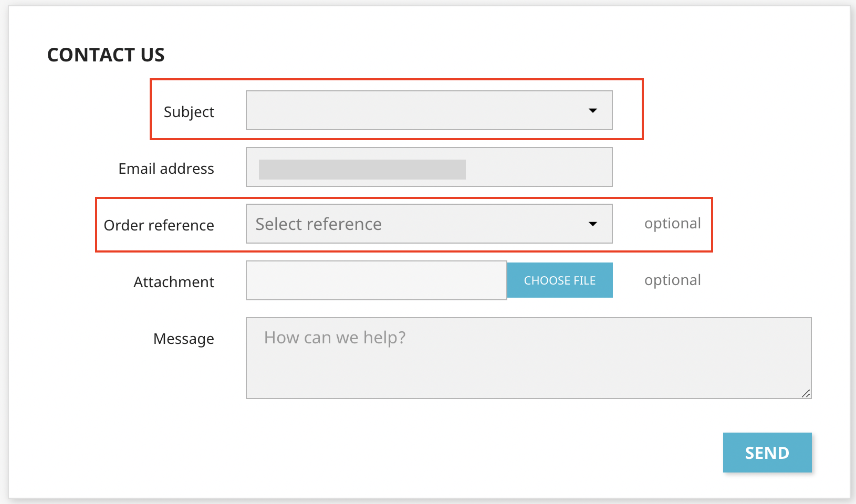Click the attachment file name field
Image resolution: width=856 pixels, height=504 pixels.
tap(375, 280)
